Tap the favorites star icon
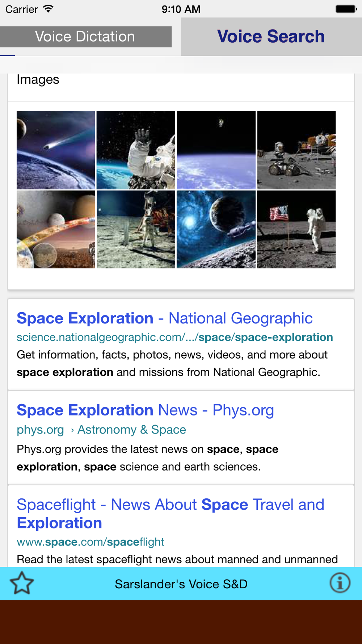This screenshot has width=362, height=644. (22, 583)
